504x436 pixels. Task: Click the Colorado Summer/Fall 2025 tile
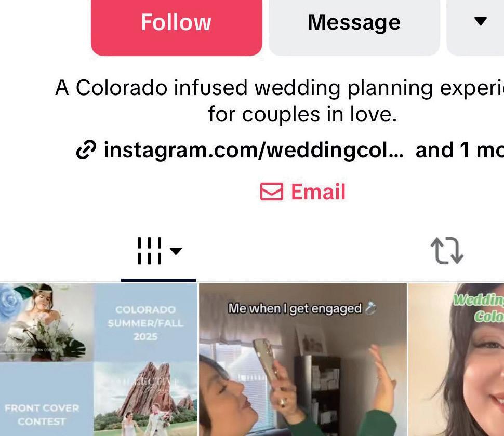[145, 323]
